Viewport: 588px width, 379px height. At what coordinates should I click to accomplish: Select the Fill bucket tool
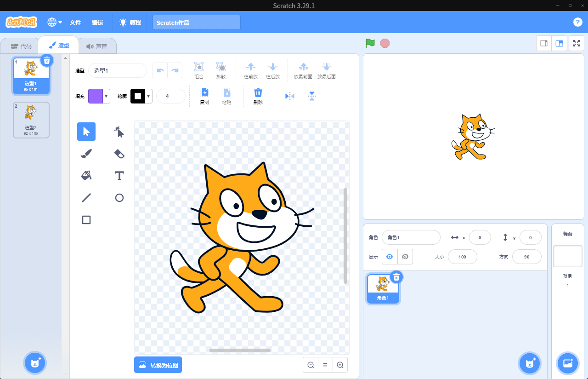point(86,175)
